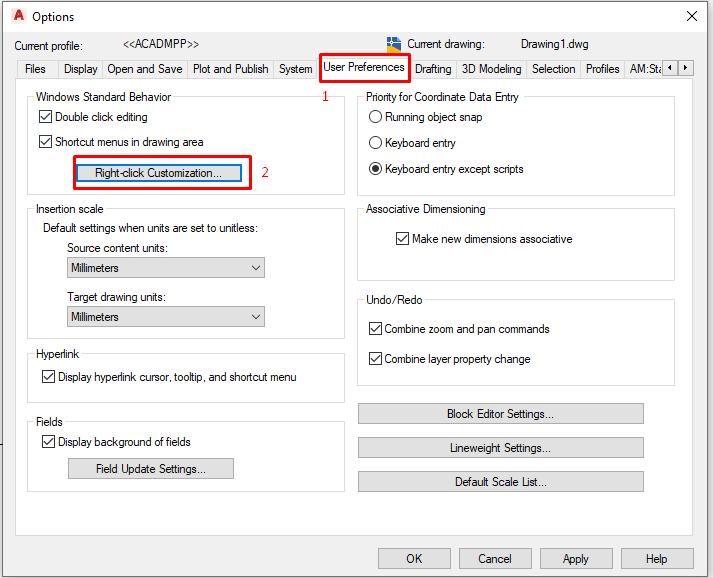Image resolution: width=713 pixels, height=578 pixels.
Task: Open Right-click Customization settings
Action: click(159, 173)
